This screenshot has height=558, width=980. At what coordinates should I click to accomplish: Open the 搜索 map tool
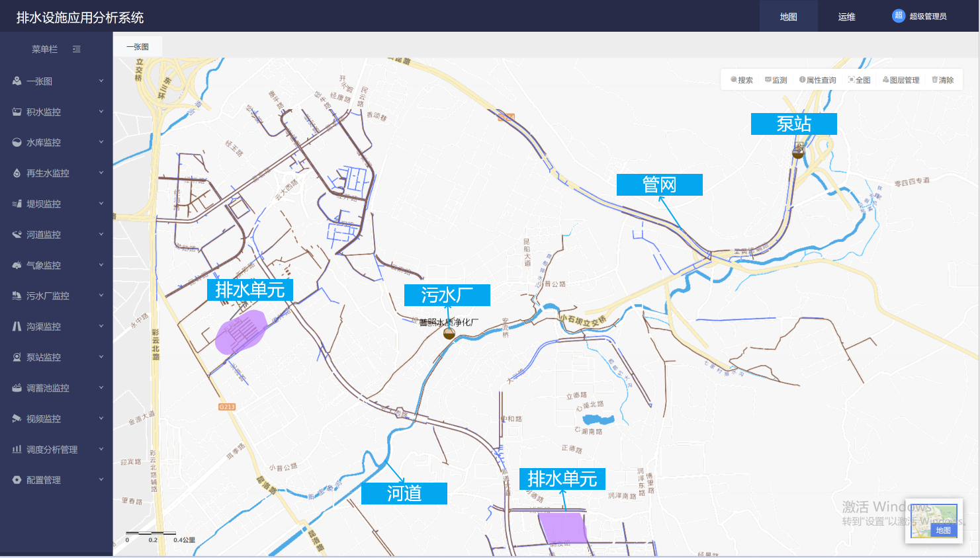(x=742, y=80)
